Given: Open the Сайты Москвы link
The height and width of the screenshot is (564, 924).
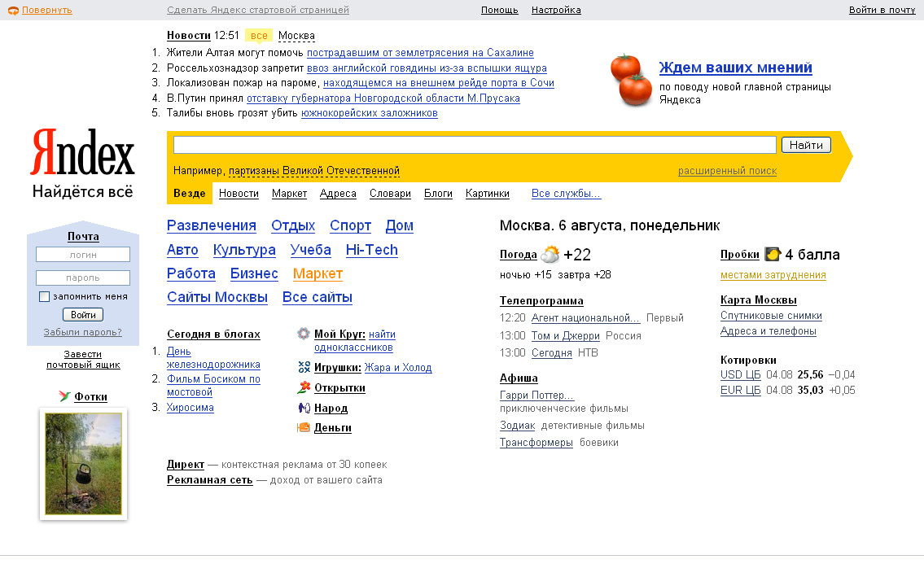Looking at the screenshot, I should [x=217, y=297].
